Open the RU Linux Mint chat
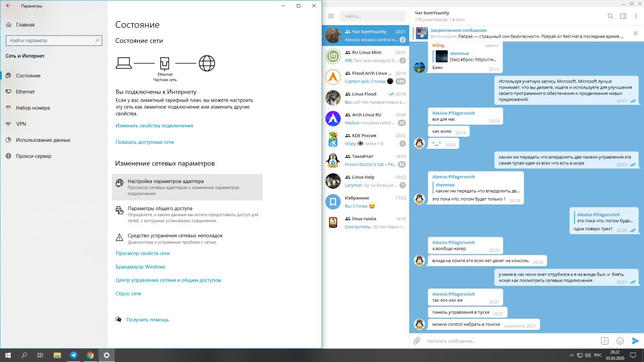This screenshot has width=644, height=362. click(366, 56)
